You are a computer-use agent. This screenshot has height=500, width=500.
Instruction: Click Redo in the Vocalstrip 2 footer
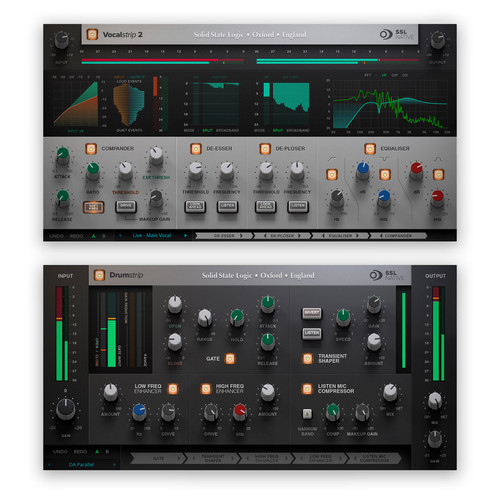[76, 236]
